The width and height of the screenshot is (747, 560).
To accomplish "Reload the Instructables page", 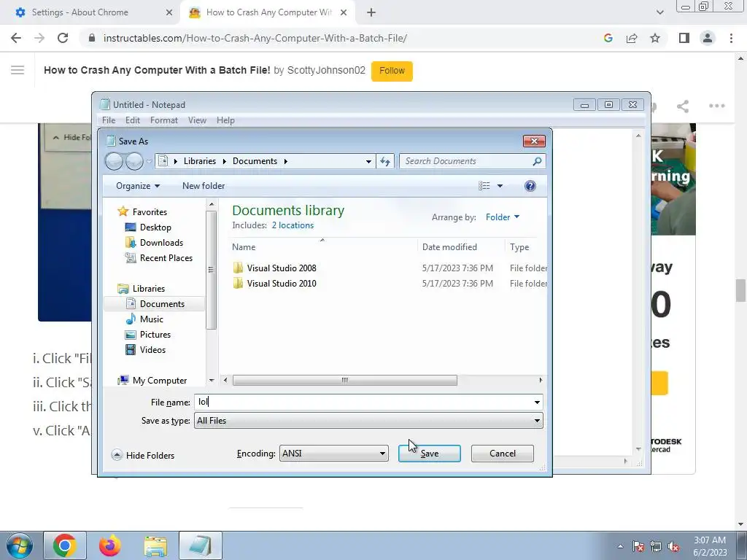I will [x=63, y=38].
